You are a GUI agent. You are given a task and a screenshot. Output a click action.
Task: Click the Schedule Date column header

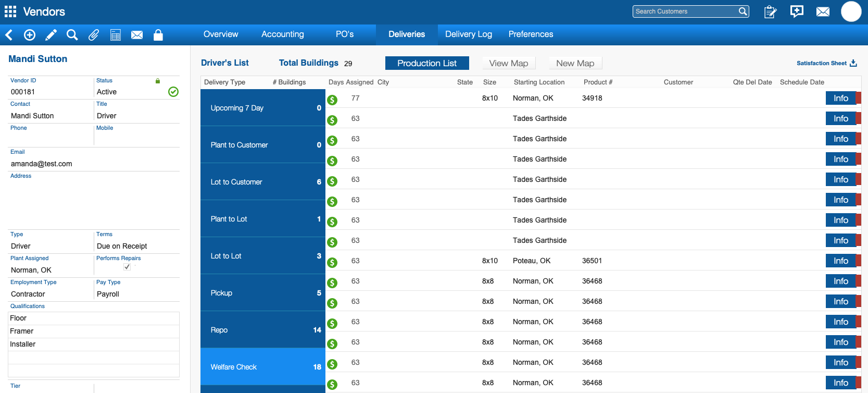coord(802,82)
